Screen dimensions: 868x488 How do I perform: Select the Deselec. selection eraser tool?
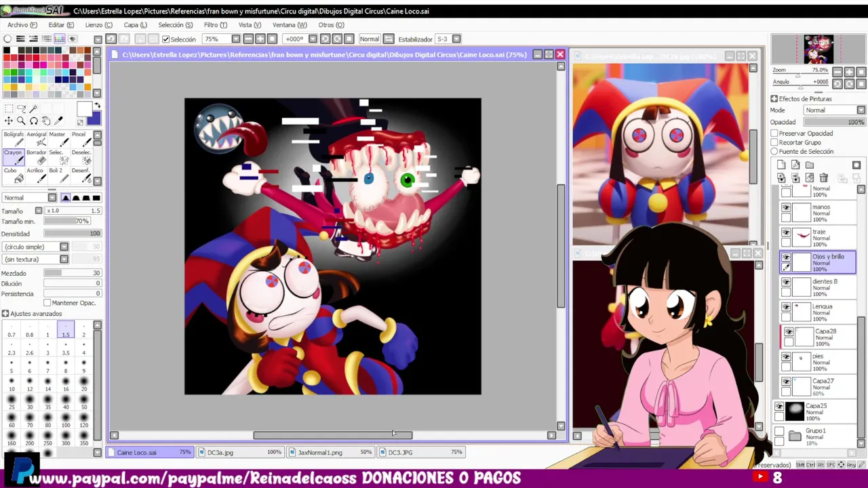(80, 157)
